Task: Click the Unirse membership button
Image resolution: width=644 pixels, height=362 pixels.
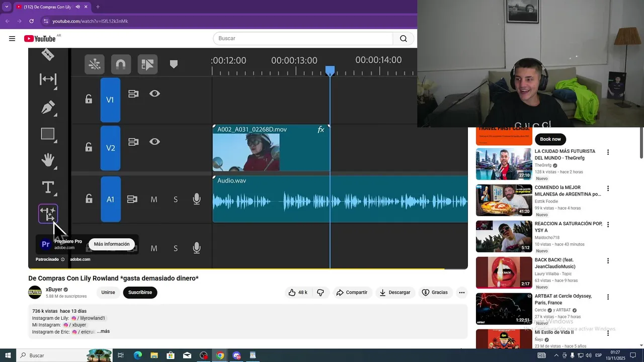Action: tap(108, 293)
